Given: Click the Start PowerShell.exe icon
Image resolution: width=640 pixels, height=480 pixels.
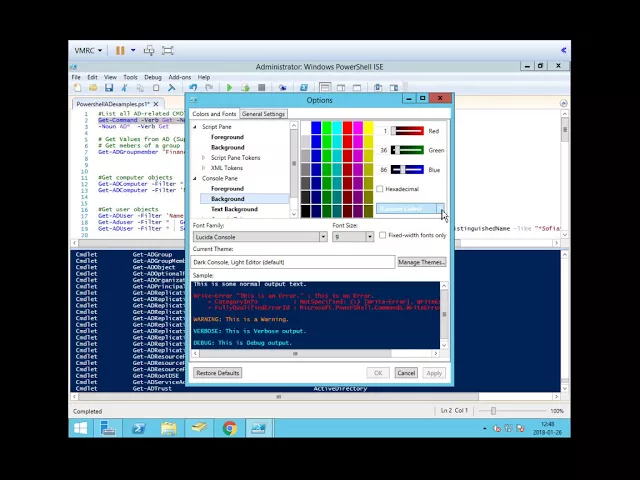Looking at the screenshot, I should (304, 87).
